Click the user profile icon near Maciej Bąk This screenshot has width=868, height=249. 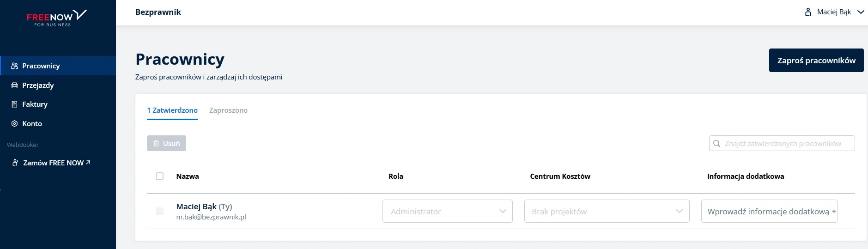808,12
